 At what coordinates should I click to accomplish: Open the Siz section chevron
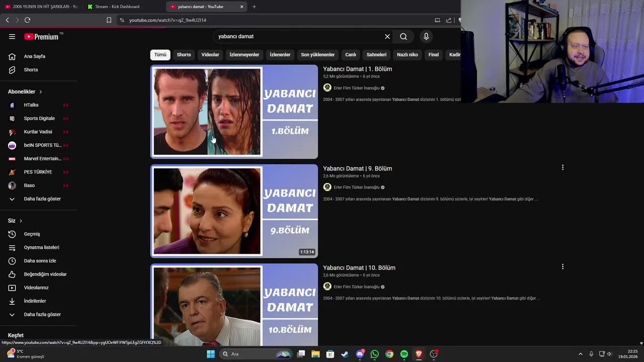point(21,221)
